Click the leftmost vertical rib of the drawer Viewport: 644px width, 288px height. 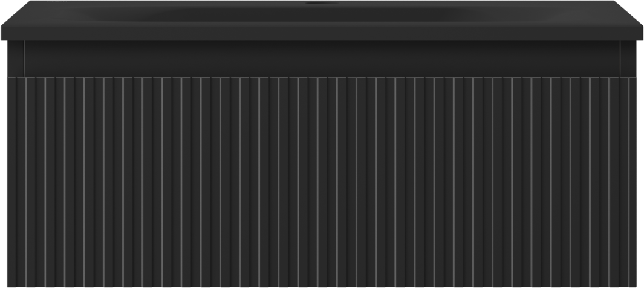[x=11, y=182]
